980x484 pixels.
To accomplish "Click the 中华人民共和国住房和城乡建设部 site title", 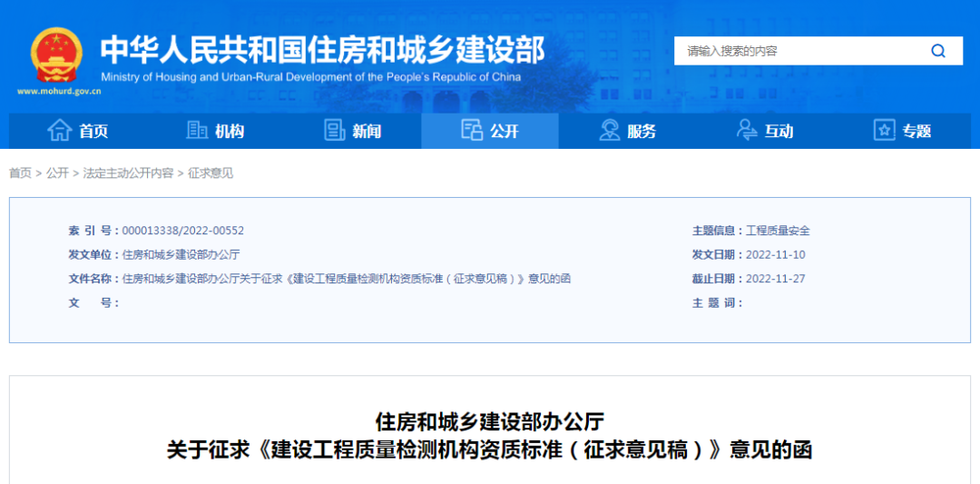I will pyautogui.click(x=322, y=50).
